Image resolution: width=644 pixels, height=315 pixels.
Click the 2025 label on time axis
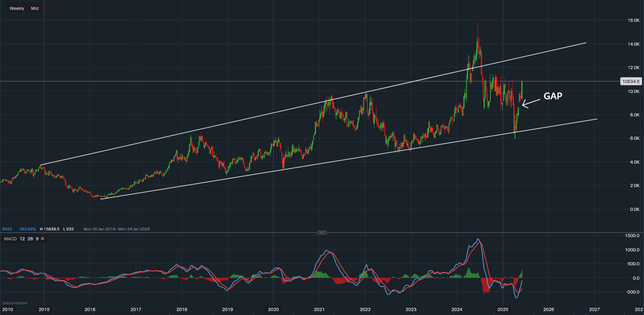[x=503, y=309]
